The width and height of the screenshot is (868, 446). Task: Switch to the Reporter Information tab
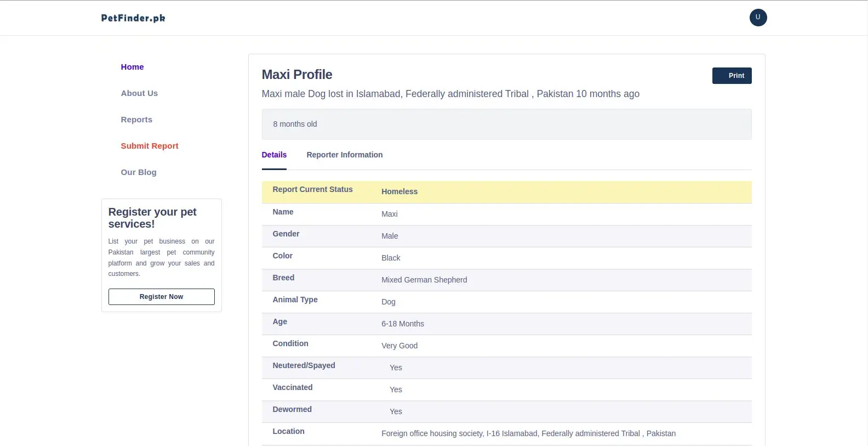tap(344, 155)
